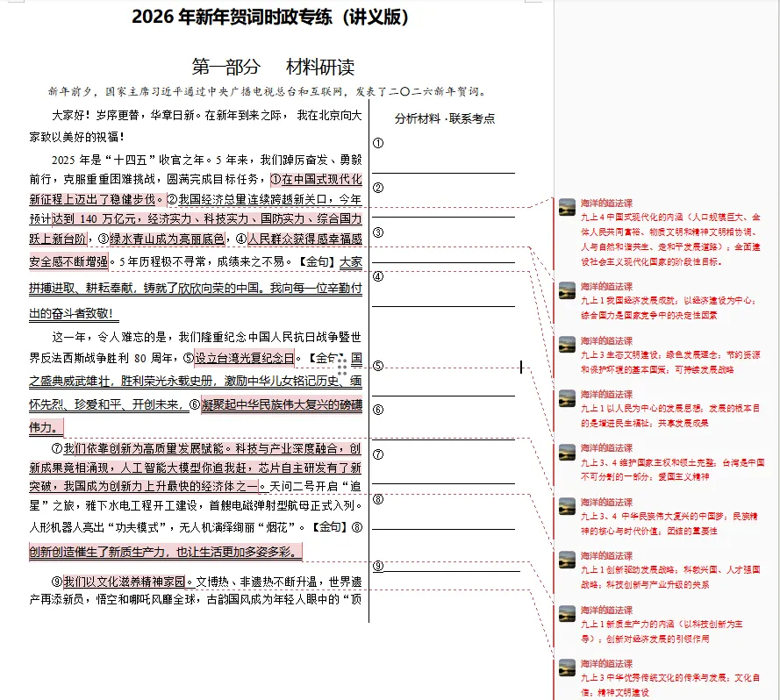Click underlined phrase 我们以文化滋养精神家园

click(x=125, y=581)
